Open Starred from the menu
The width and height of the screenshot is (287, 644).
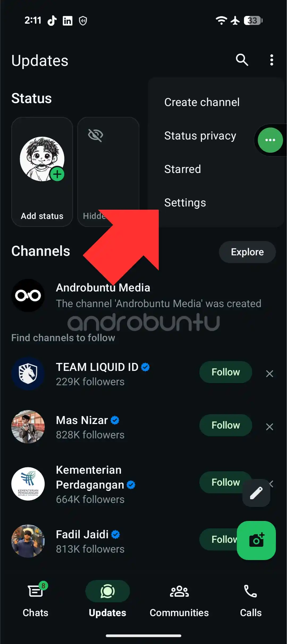(x=183, y=169)
